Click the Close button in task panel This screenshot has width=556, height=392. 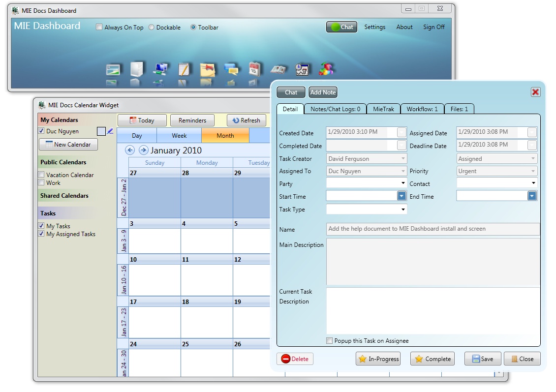tap(523, 359)
